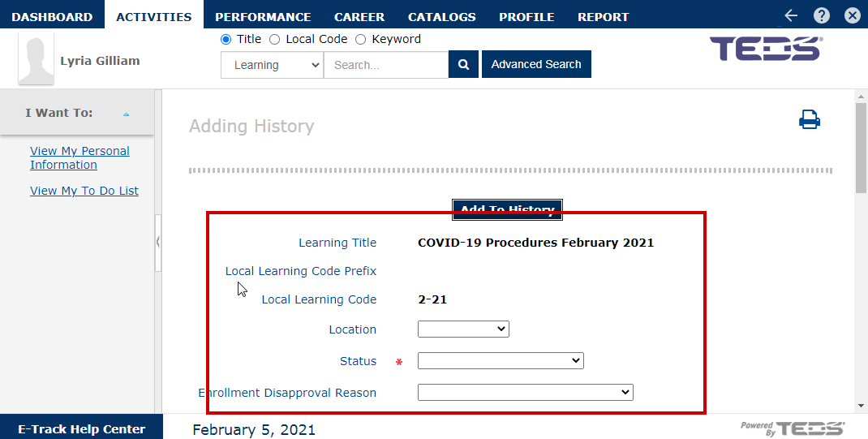Click the Advanced Search button
Image resolution: width=868 pixels, height=439 pixels.
point(536,65)
